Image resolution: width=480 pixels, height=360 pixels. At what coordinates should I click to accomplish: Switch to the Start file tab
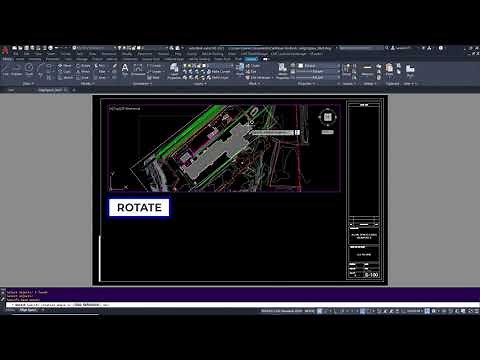coord(11,90)
